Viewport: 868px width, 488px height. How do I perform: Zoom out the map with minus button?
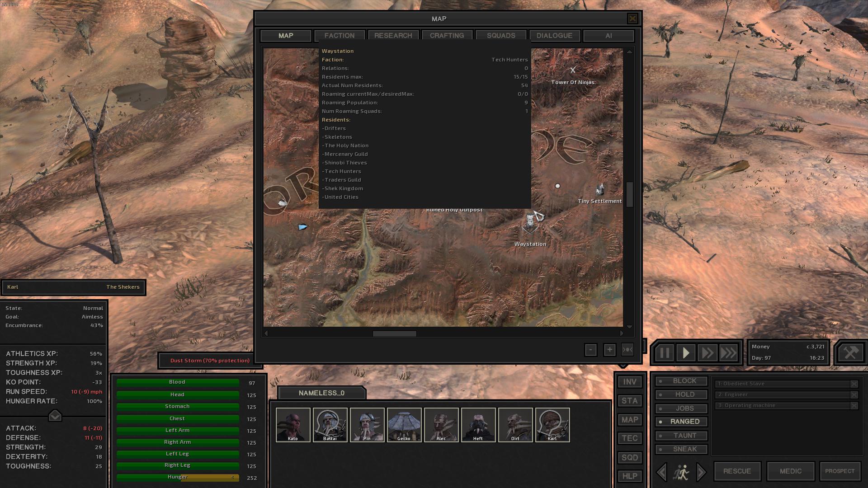pos(590,350)
